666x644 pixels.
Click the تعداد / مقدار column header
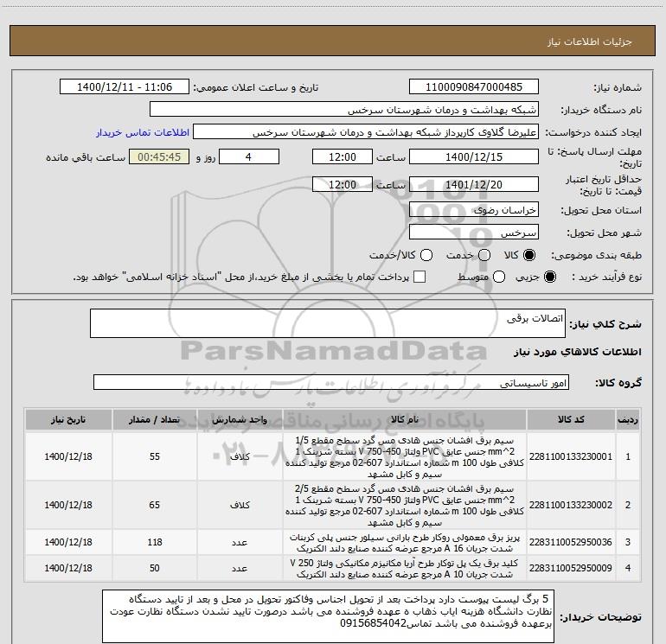[x=155, y=419]
